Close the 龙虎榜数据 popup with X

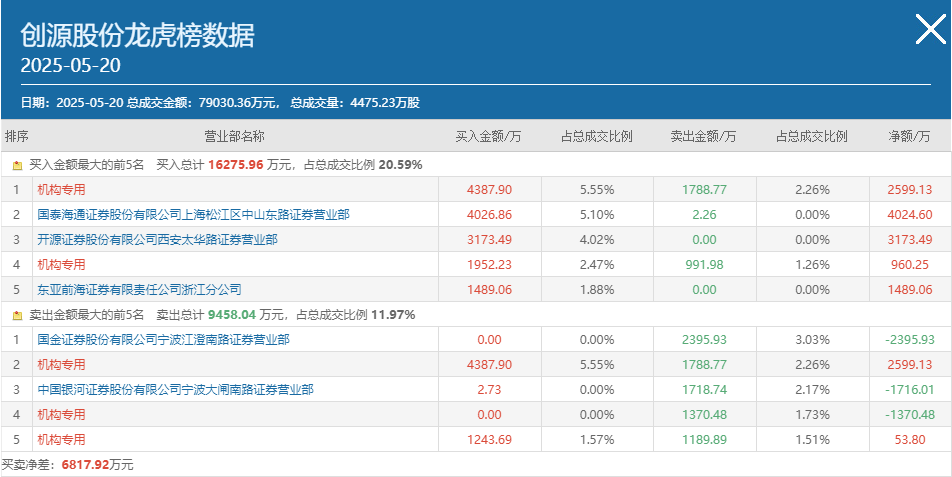[930, 30]
